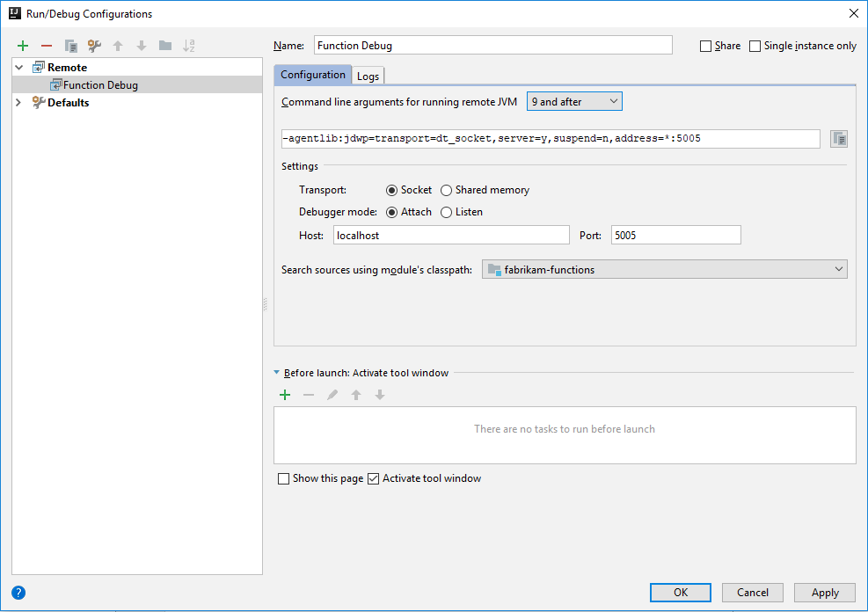Remove before launch task minus icon
868x612 pixels.
pyautogui.click(x=309, y=395)
